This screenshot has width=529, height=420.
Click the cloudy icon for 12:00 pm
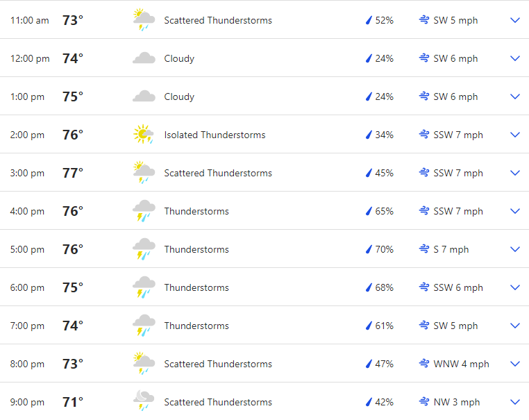[x=144, y=58]
